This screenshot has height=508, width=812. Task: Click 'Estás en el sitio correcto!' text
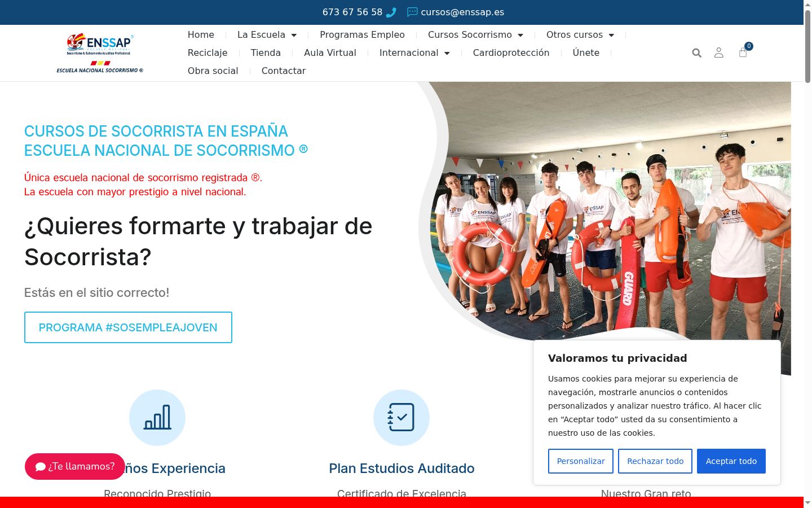coord(96,292)
